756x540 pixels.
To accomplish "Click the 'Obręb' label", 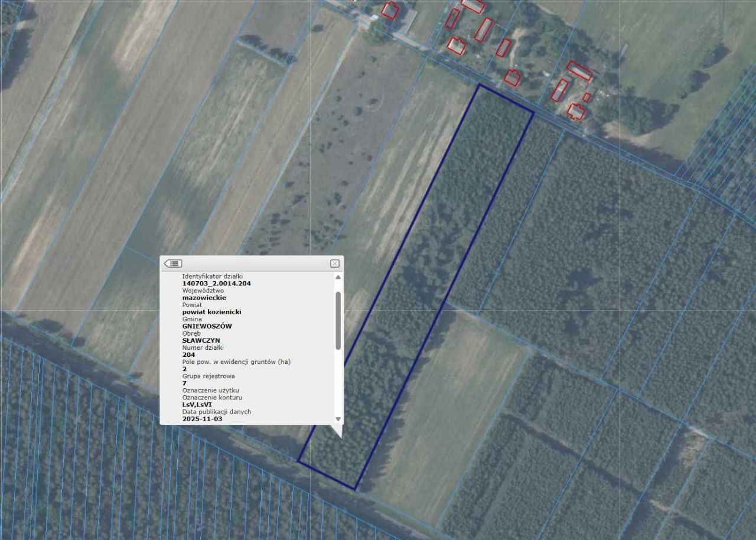I will (192, 333).
